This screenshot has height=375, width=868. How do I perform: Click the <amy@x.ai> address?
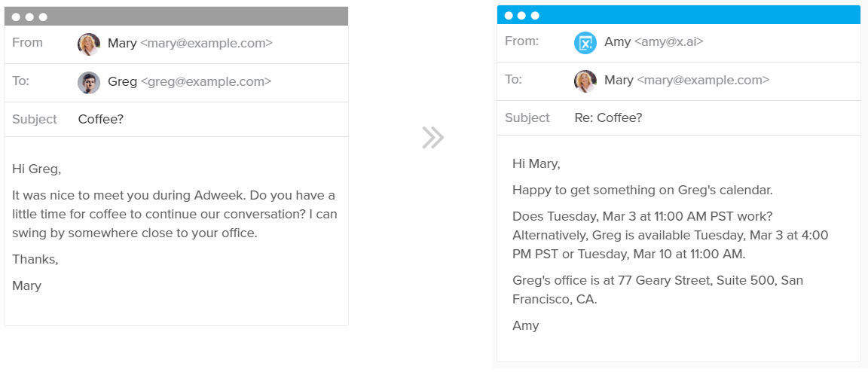[669, 41]
